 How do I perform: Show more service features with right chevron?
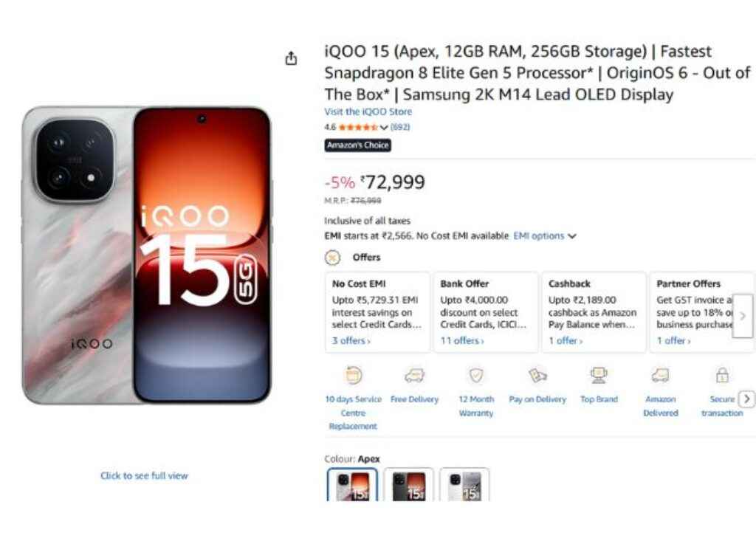pyautogui.click(x=746, y=399)
